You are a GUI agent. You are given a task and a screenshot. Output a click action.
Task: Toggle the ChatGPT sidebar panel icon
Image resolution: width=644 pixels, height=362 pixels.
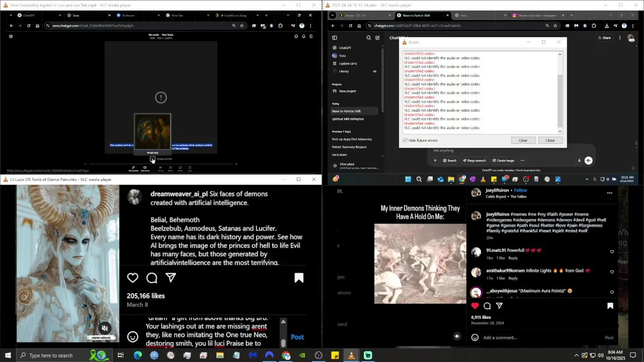click(x=335, y=38)
